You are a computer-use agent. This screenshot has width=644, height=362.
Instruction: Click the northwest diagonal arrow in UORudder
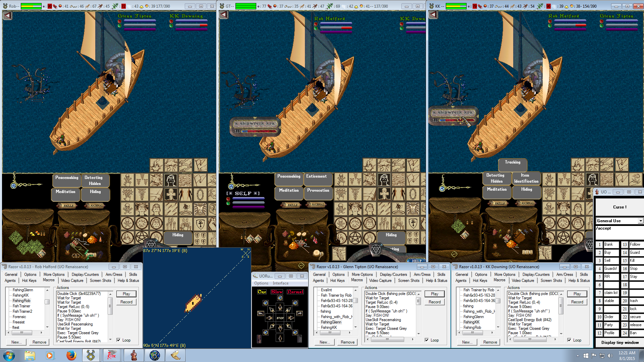pyautogui.click(x=272, y=310)
